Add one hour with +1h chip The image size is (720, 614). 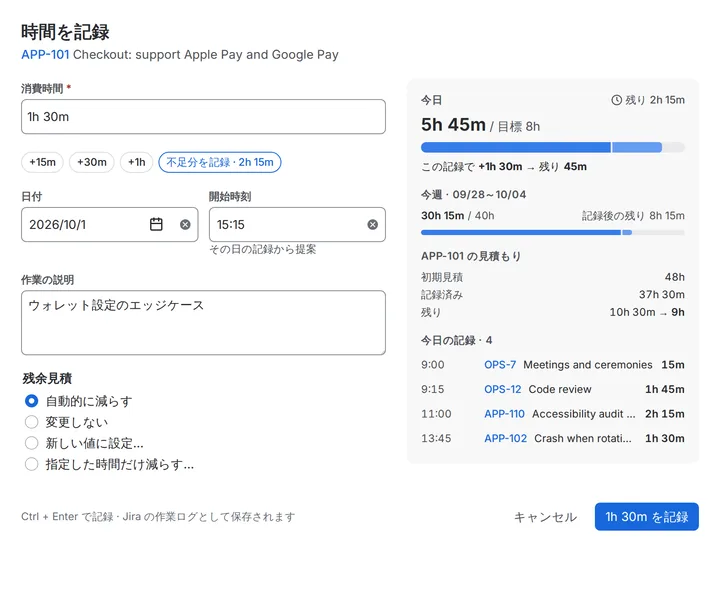point(136,162)
